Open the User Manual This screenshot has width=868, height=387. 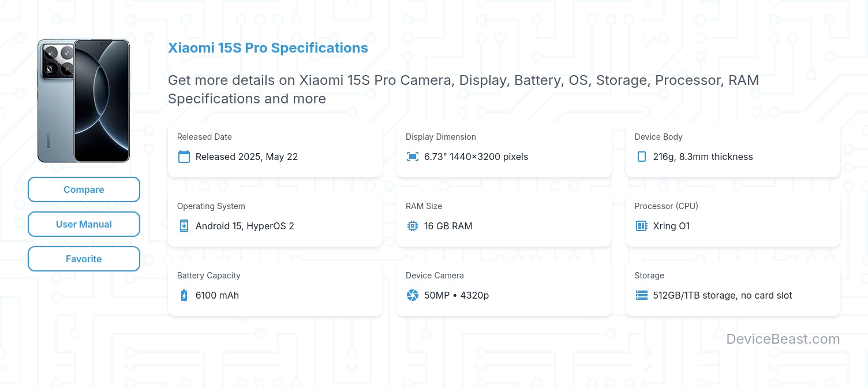tap(84, 224)
